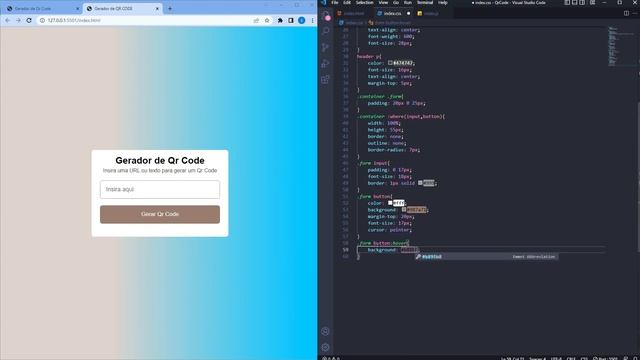The width and height of the screenshot is (640, 360).
Task: Open the Manage gear in VS Code
Action: coord(325,347)
